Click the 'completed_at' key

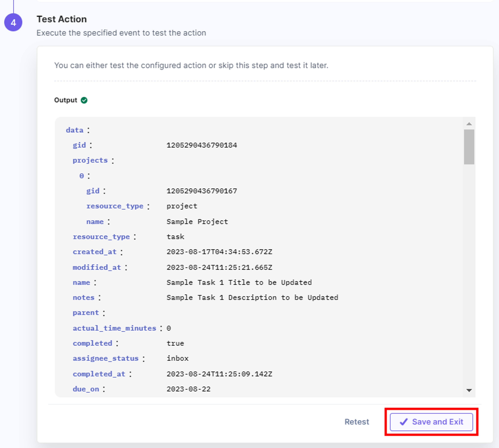tap(99, 374)
